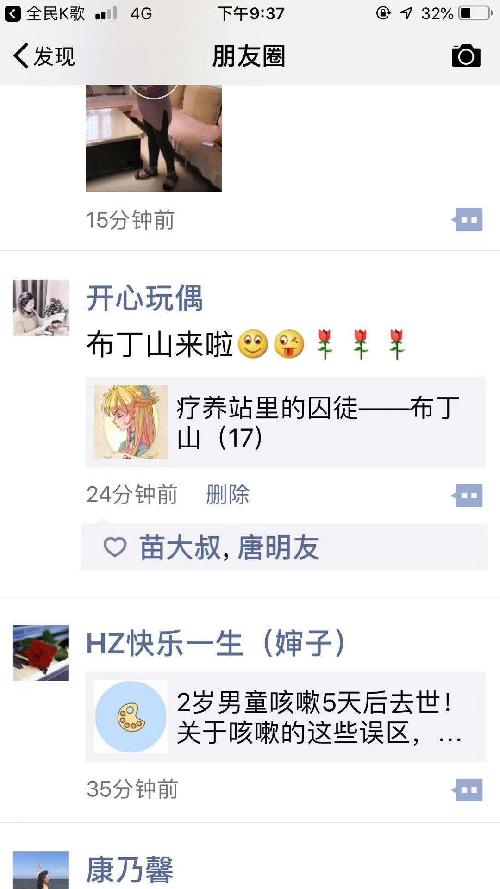The image size is (500, 889).
Task: Open comment menu on 35分钟前 post
Action: pos(468,790)
